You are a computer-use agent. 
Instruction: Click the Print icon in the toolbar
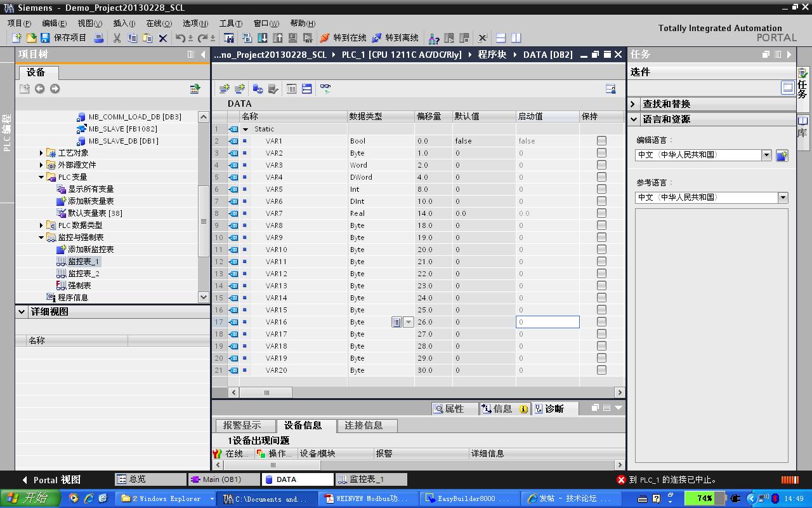(x=98, y=38)
